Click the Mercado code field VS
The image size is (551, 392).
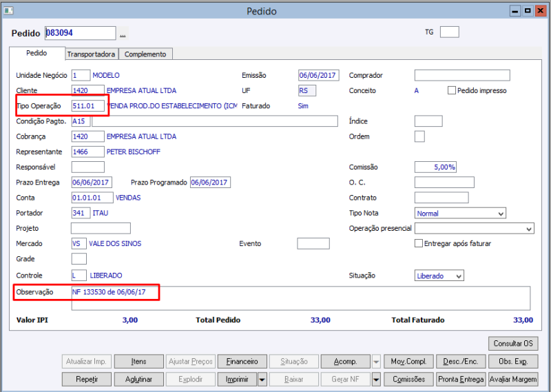click(79, 244)
